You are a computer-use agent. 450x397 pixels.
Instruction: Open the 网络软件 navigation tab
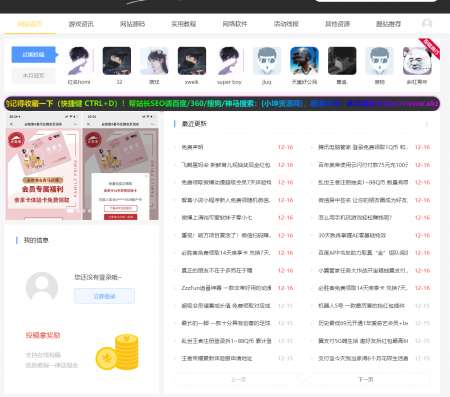tap(235, 24)
